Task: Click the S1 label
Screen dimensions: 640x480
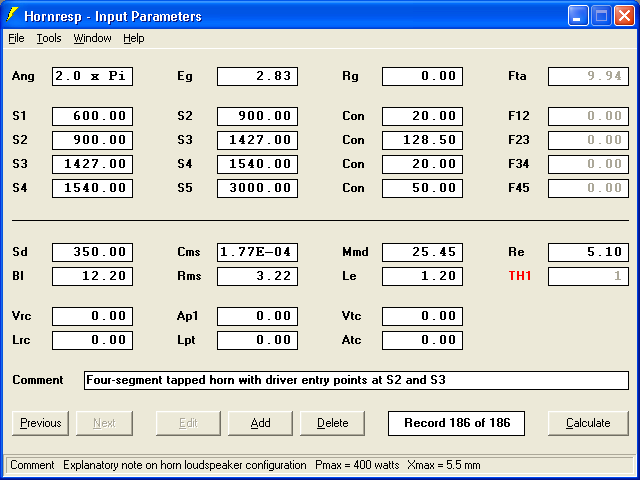Action: pos(19,116)
